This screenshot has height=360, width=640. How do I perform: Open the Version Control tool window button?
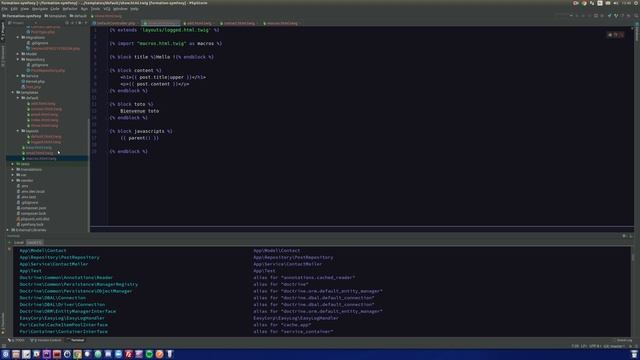46,340
